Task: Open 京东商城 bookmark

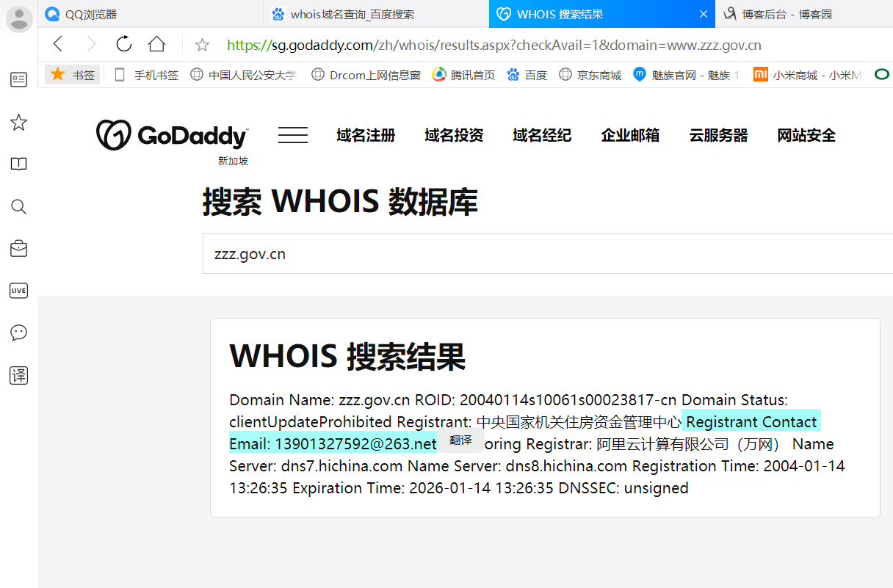Action: (590, 74)
